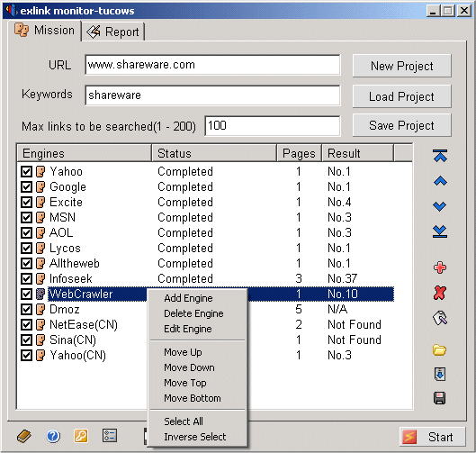The height and width of the screenshot is (453, 476).
Task: Click the red plus Add Engine icon
Action: click(x=440, y=267)
